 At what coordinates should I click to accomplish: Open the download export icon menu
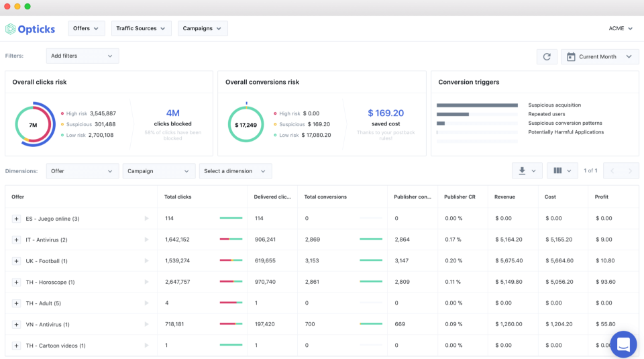(x=527, y=171)
